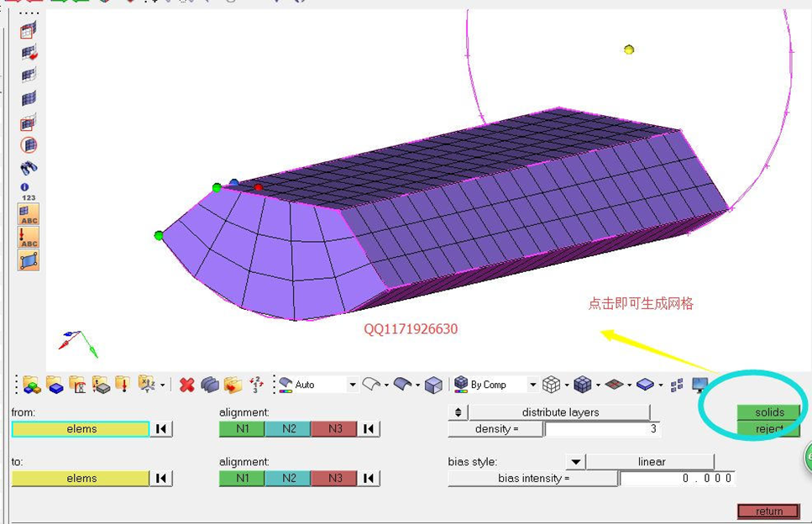Click the yellow 'to' elems selector
The width and height of the screenshot is (812, 524).
81,478
